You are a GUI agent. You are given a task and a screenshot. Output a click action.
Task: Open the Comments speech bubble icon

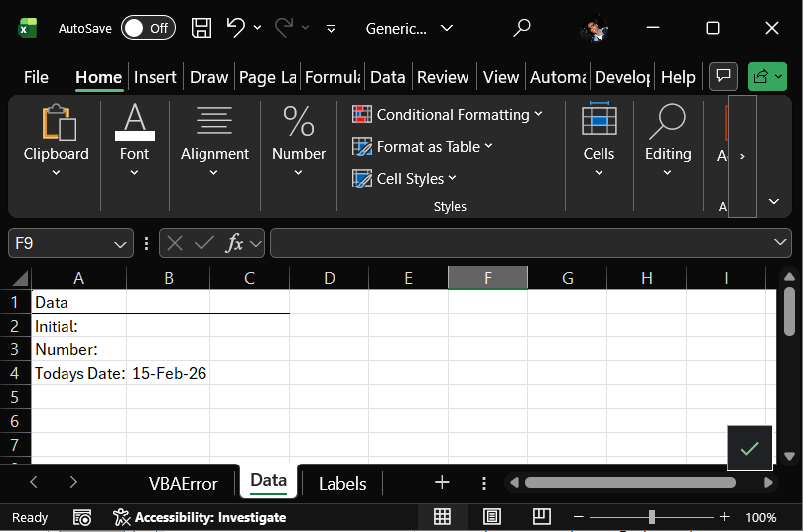pos(725,76)
